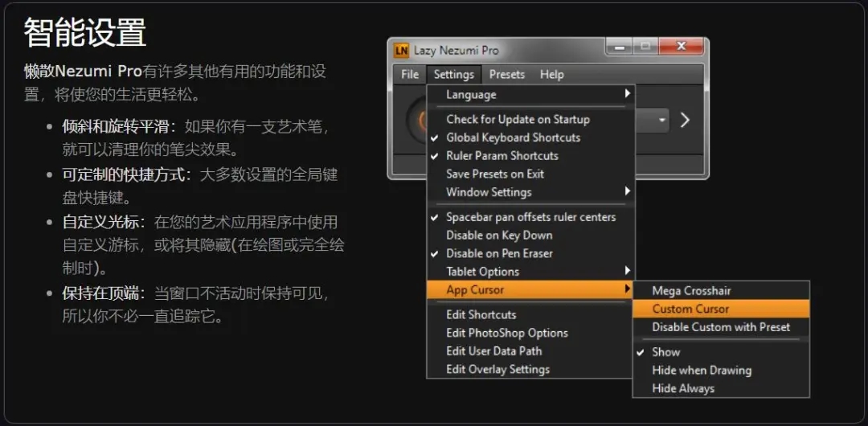This screenshot has width=868, height=426.
Task: Toggle Global Keyboard Shortcuts option
Action: click(531, 137)
